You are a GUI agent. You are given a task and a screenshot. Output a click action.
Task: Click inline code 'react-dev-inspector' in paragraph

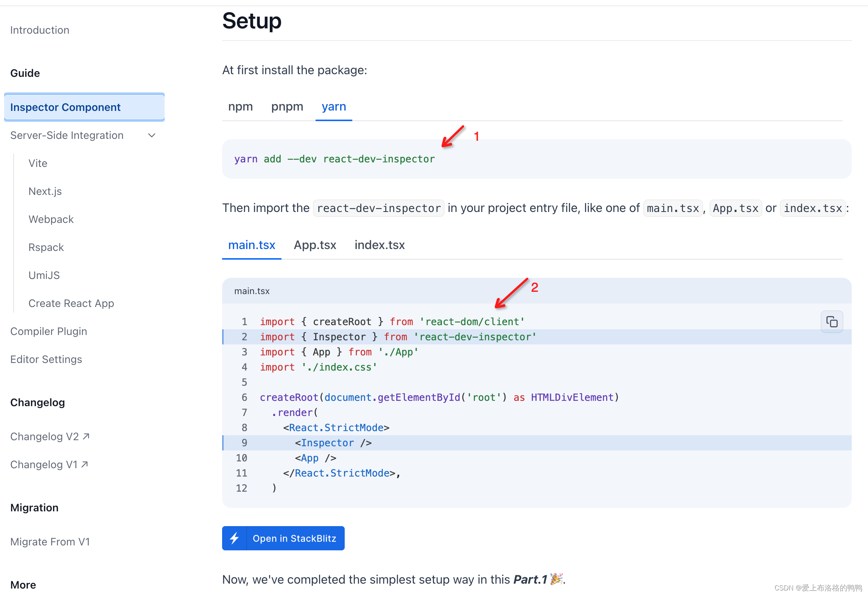click(379, 208)
